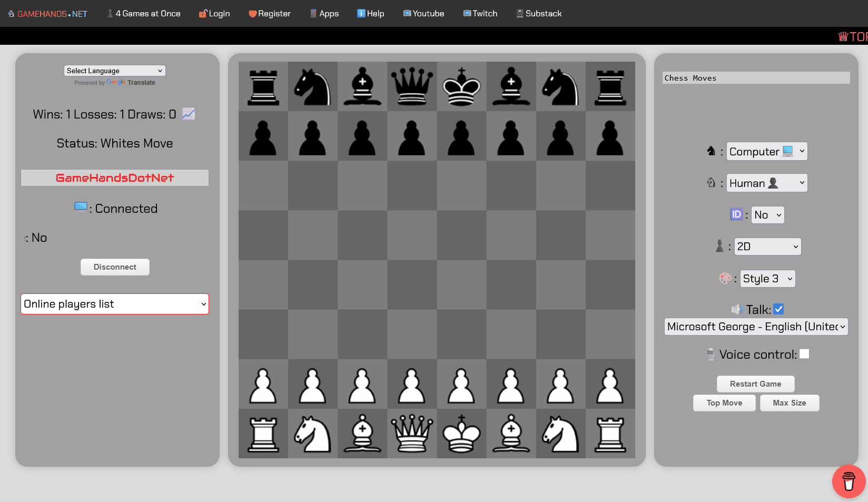This screenshot has height=502, width=868.
Task: Click the stats chart icon beside Draws
Action: (189, 114)
